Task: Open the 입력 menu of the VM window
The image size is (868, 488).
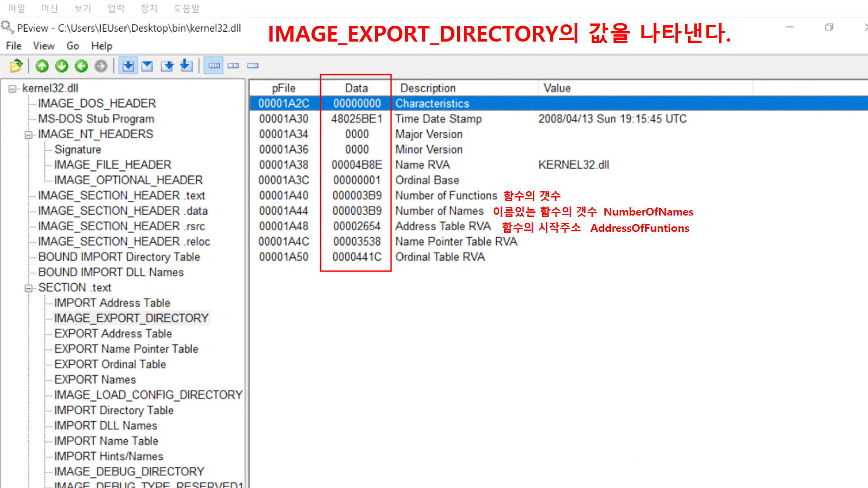Action: click(x=116, y=8)
